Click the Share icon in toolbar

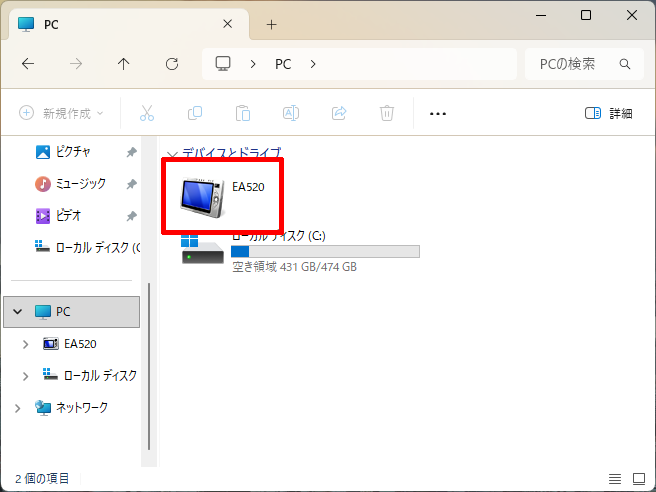coord(338,113)
